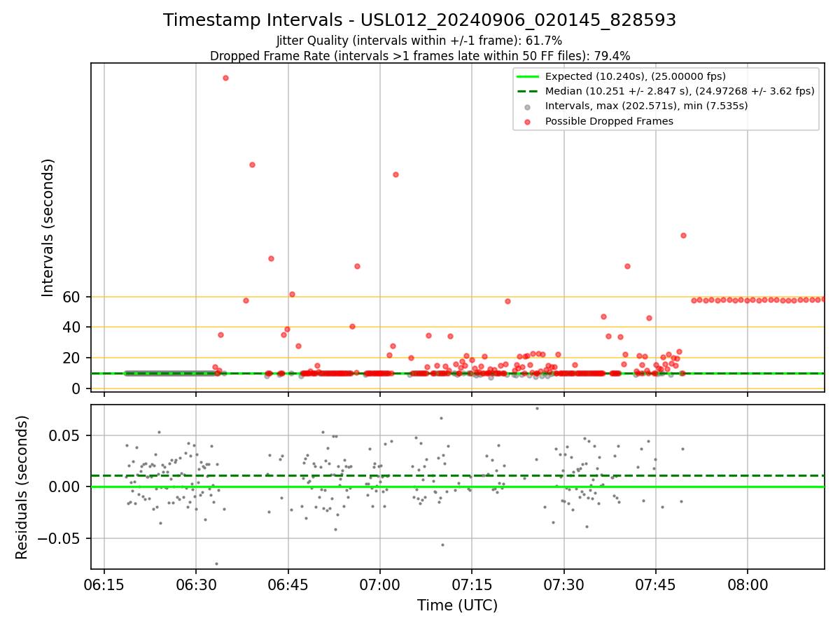Click the '40' tick label on the intervals axis
The width and height of the screenshot is (840, 630).
click(x=73, y=328)
